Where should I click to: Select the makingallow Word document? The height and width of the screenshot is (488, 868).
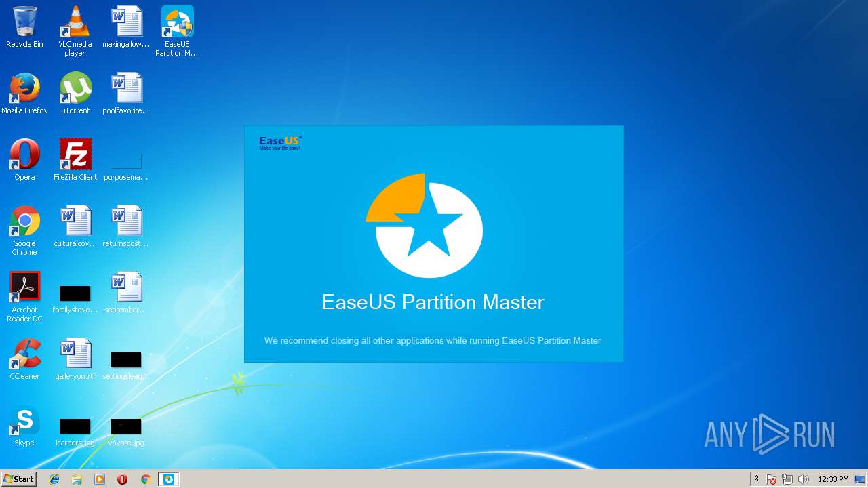[126, 27]
